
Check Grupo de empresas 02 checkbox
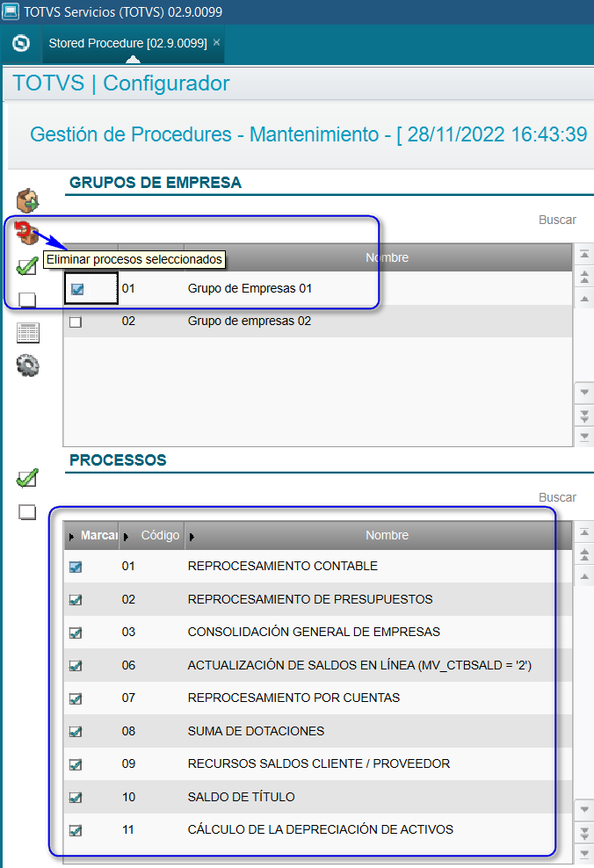76,322
